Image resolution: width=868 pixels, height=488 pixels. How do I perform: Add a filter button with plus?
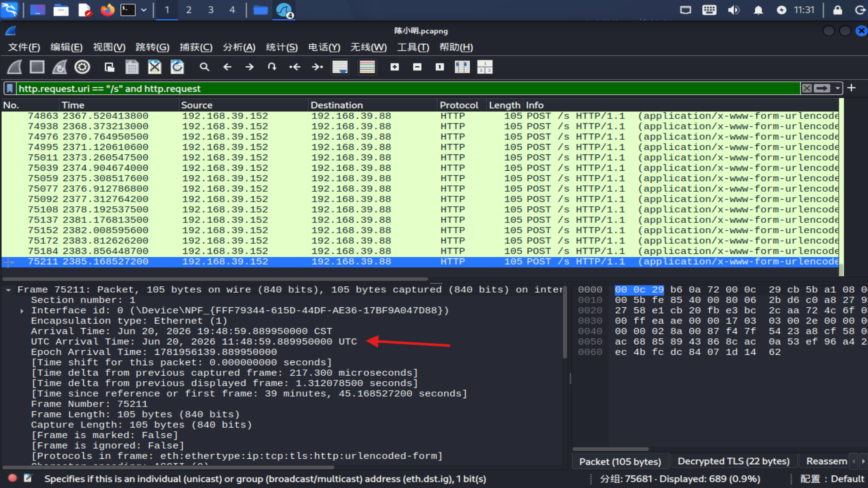pos(852,88)
